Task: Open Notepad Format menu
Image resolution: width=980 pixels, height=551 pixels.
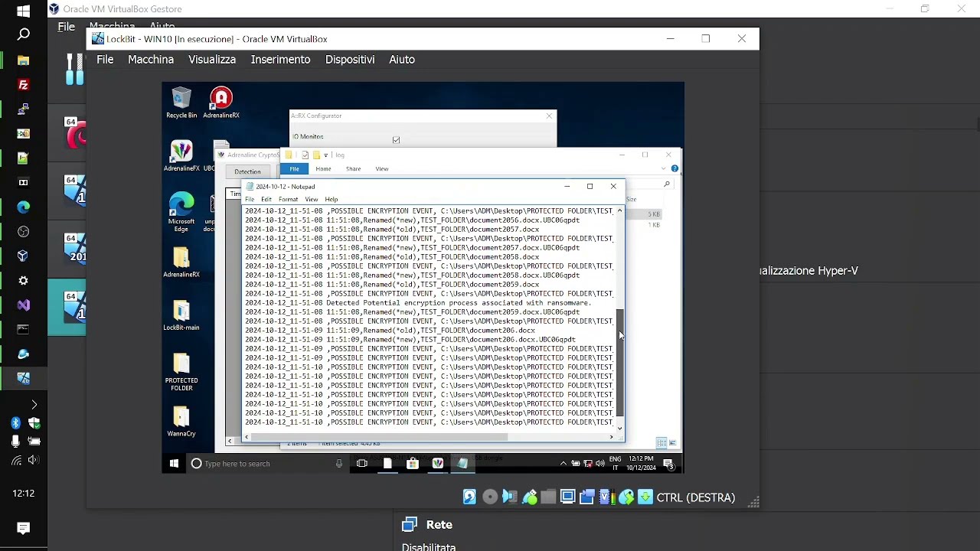Action: click(x=288, y=199)
